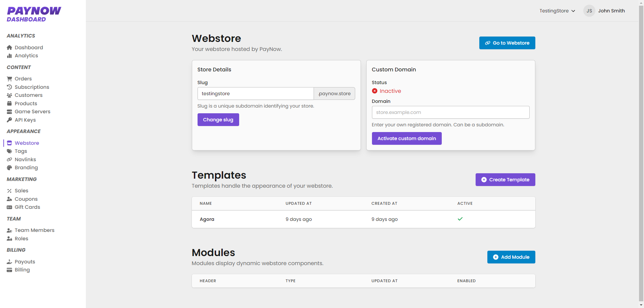This screenshot has height=308, width=644.
Task: Open the Subscriptions page from sidebar
Action: 32,87
